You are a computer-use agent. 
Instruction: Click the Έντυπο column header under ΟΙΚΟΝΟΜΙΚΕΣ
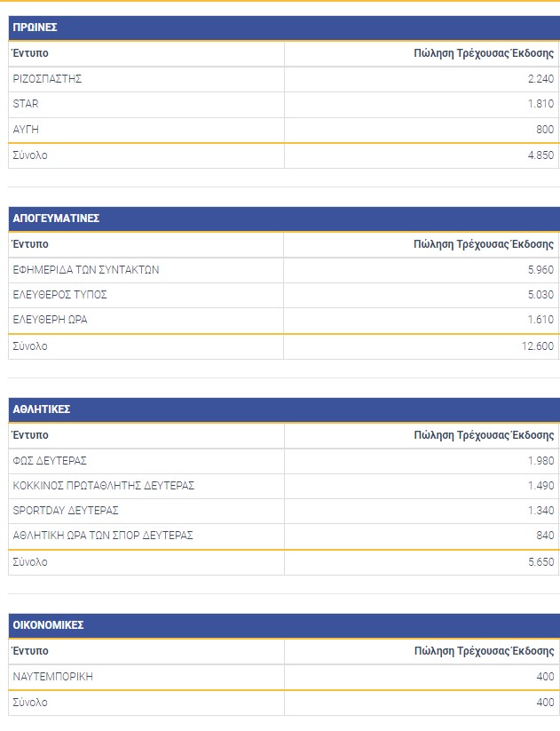[30, 651]
